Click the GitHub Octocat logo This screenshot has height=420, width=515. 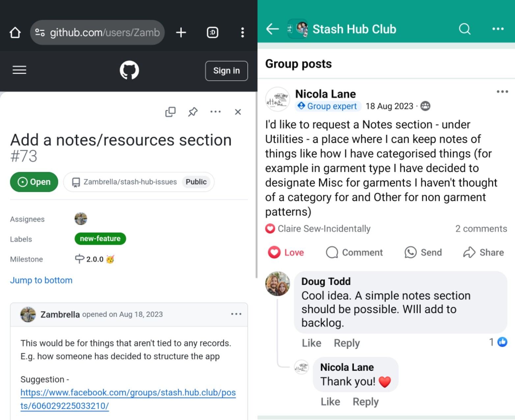tap(129, 70)
